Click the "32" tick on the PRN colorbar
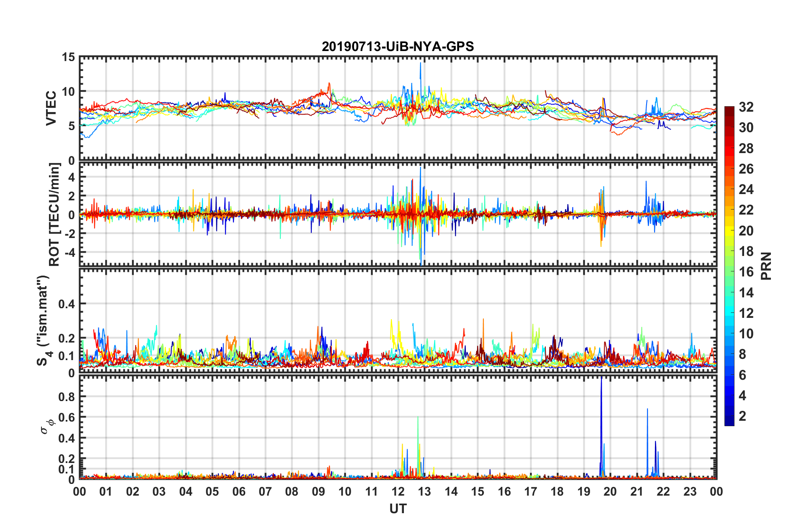This screenshot has width=796, height=532. [746, 107]
